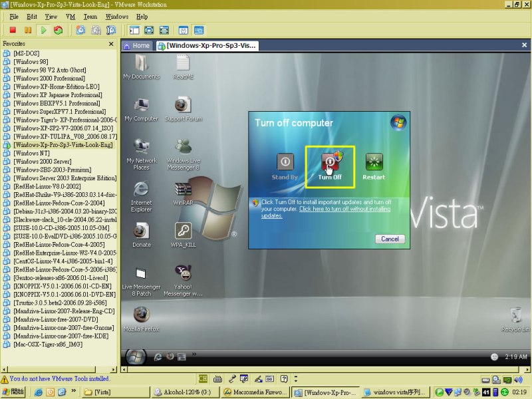This screenshot has width=532, height=399.
Task: Expand the guest quick launch chevron
Action: point(194,354)
